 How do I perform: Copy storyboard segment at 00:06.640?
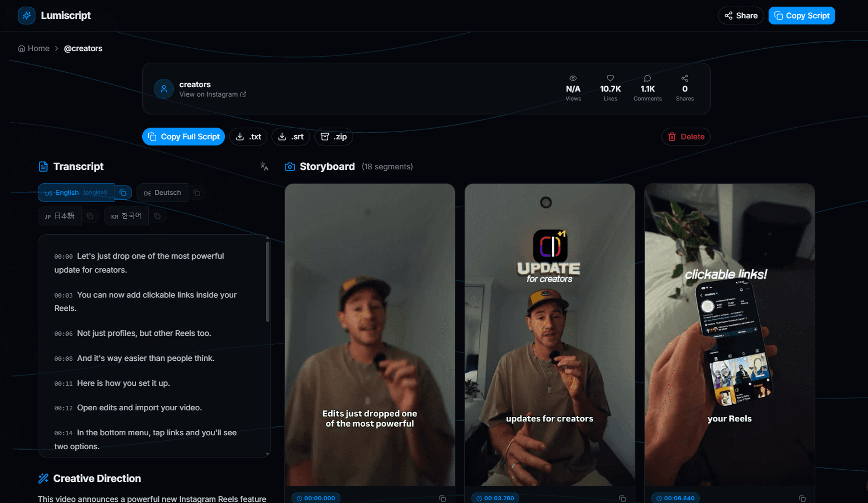[x=802, y=498]
